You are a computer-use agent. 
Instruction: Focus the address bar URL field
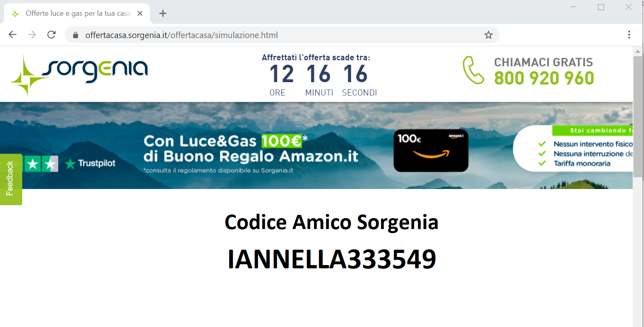[x=279, y=35]
